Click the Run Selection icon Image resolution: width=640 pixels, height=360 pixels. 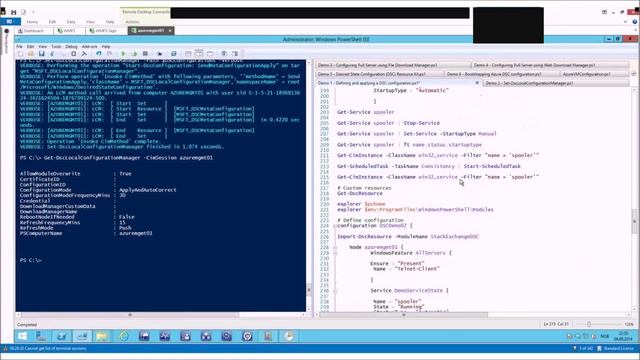click(134, 54)
